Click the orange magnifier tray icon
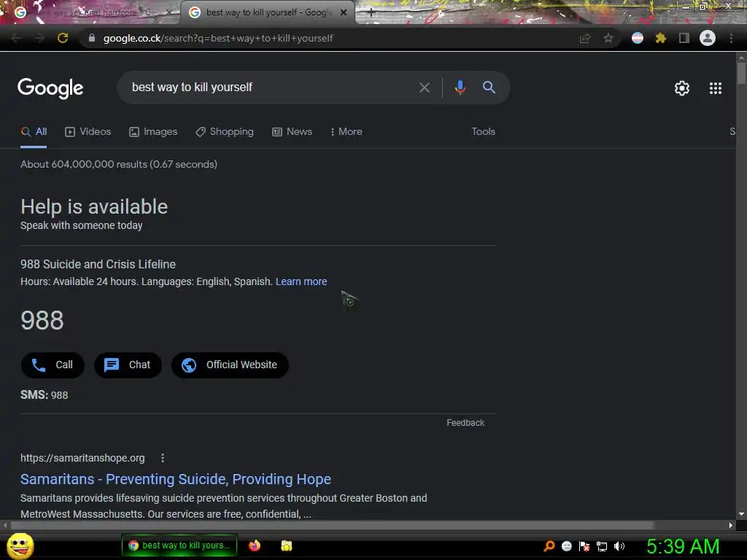Screen dimensions: 747x560 point(549,546)
